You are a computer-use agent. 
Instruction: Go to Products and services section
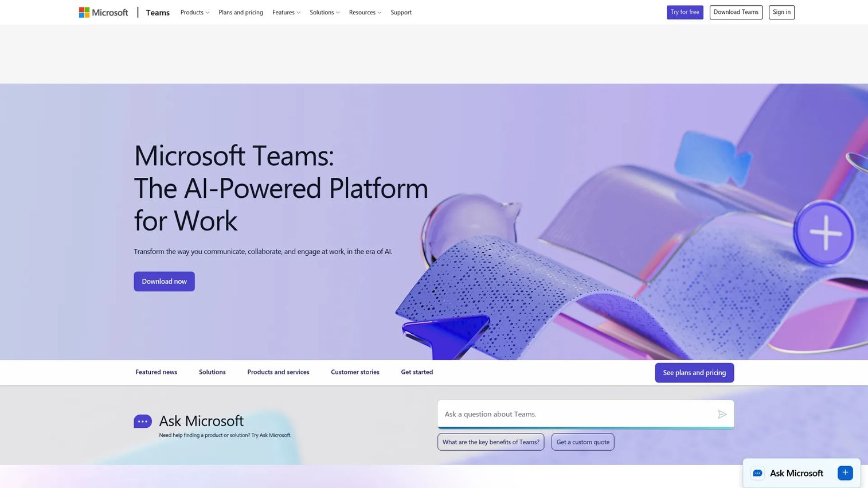click(x=278, y=372)
